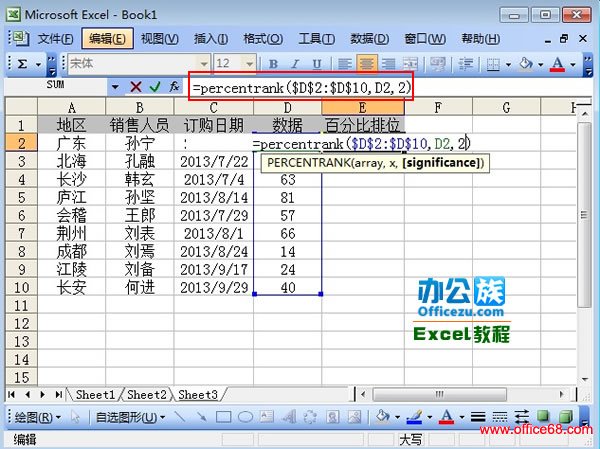
Task: Click the Insert Diagram icon
Action: click(311, 417)
